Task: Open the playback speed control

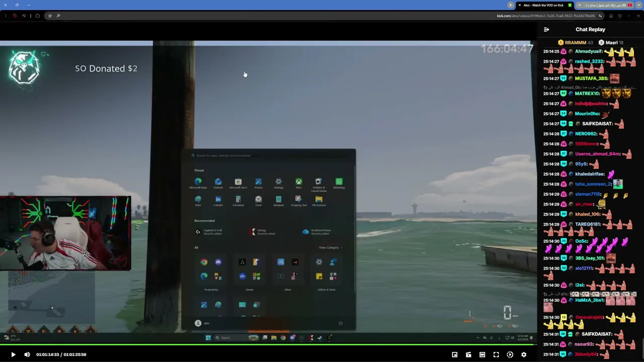Action: tap(510, 354)
